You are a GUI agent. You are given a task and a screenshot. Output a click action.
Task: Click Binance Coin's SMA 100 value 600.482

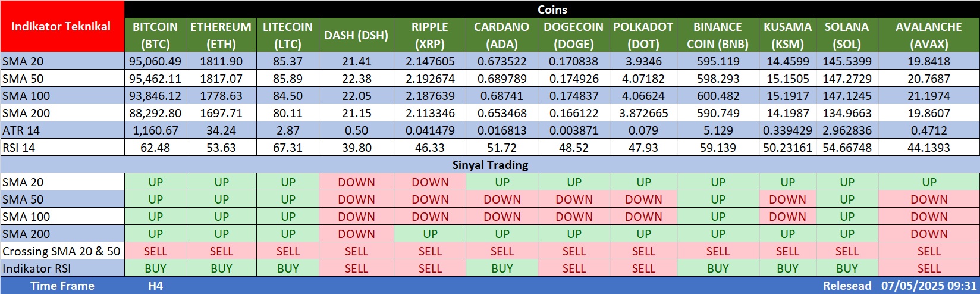coord(718,96)
